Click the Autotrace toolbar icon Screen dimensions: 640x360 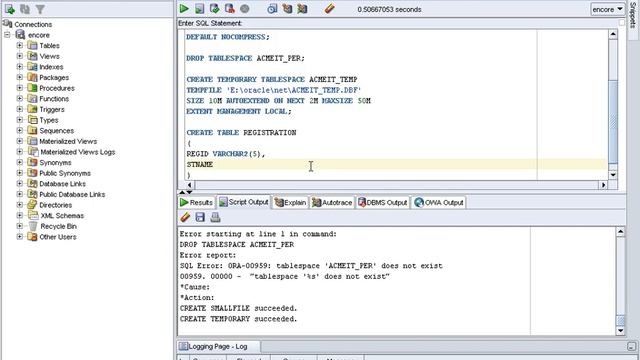coord(302,9)
